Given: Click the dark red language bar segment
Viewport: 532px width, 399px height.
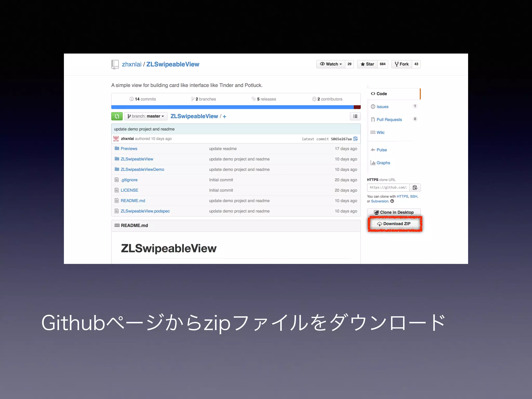Looking at the screenshot, I should pyautogui.click(x=357, y=107).
